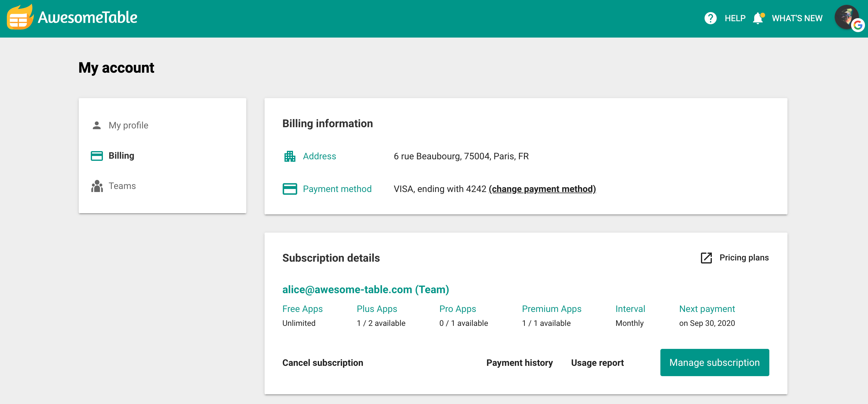Click the My account page title
The image size is (868, 404).
click(116, 68)
